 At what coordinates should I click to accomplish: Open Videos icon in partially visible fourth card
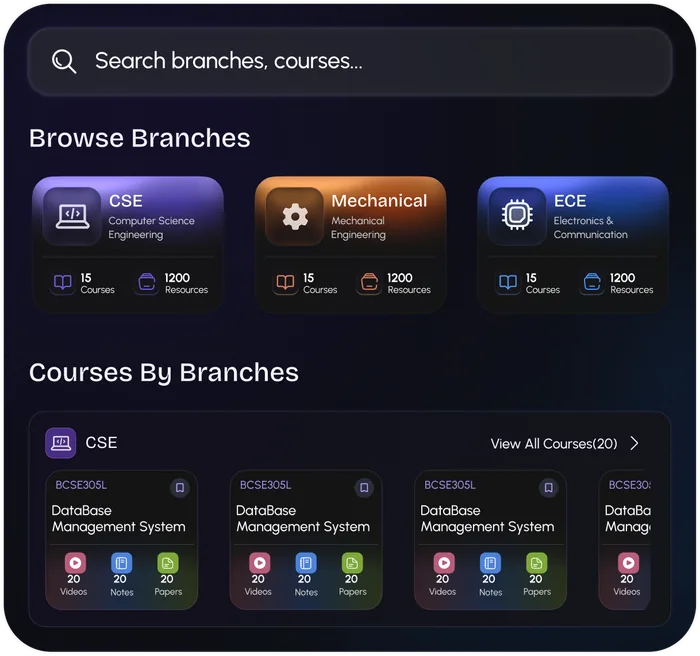pos(628,563)
